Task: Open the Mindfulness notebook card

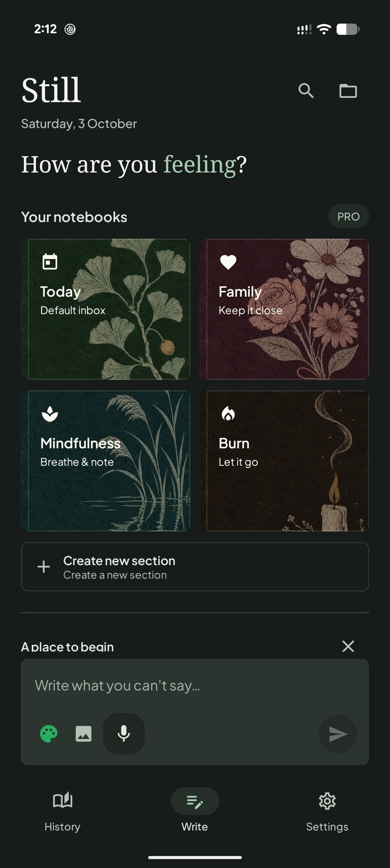Action: click(106, 461)
